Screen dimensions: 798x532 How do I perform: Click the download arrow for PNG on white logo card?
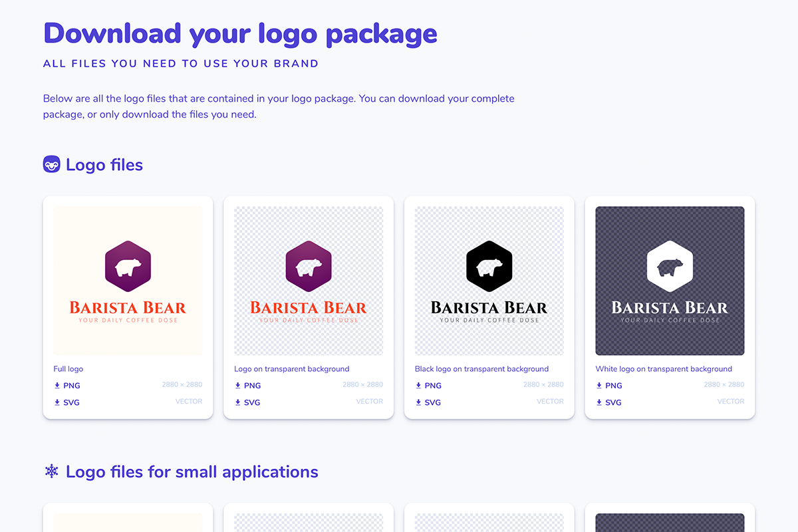tap(600, 385)
